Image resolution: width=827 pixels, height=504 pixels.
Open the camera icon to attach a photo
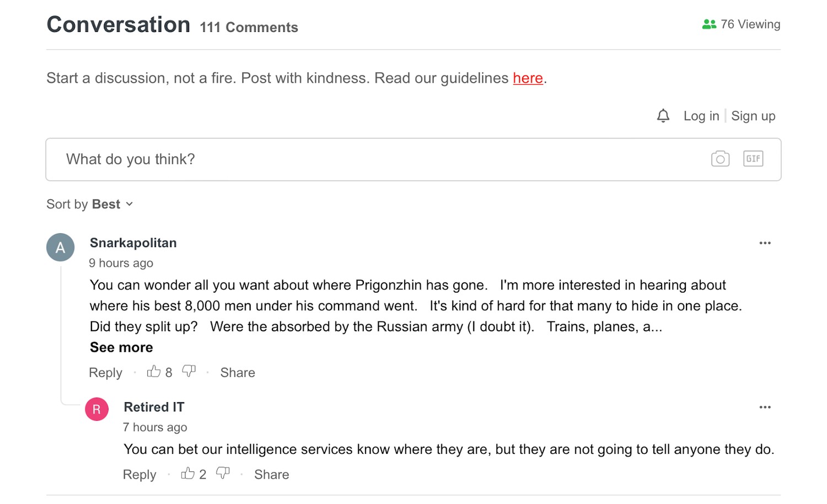coord(719,159)
